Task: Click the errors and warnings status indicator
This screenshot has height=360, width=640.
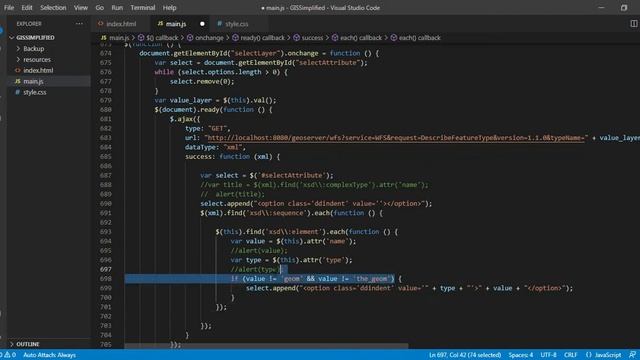Action: coord(8,355)
